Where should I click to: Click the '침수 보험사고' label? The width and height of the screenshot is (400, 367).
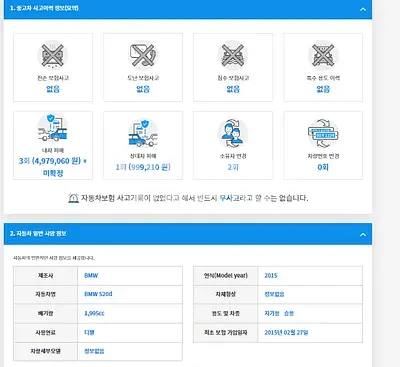tap(233, 78)
